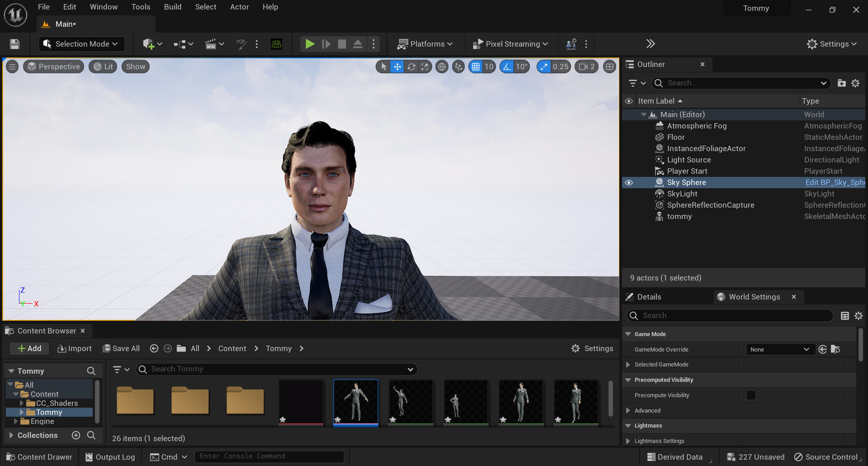The height and width of the screenshot is (466, 868).
Task: Click the Stop simulation button
Action: coord(342,44)
